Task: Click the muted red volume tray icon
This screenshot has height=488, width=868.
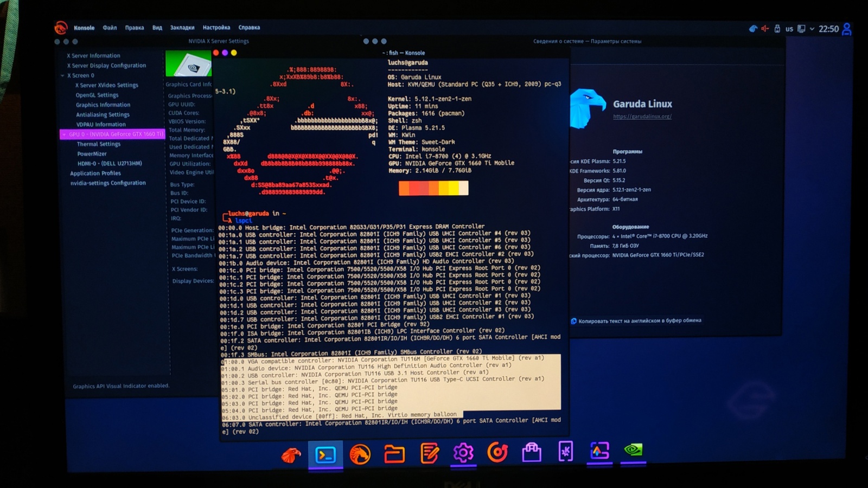Action: (x=765, y=29)
